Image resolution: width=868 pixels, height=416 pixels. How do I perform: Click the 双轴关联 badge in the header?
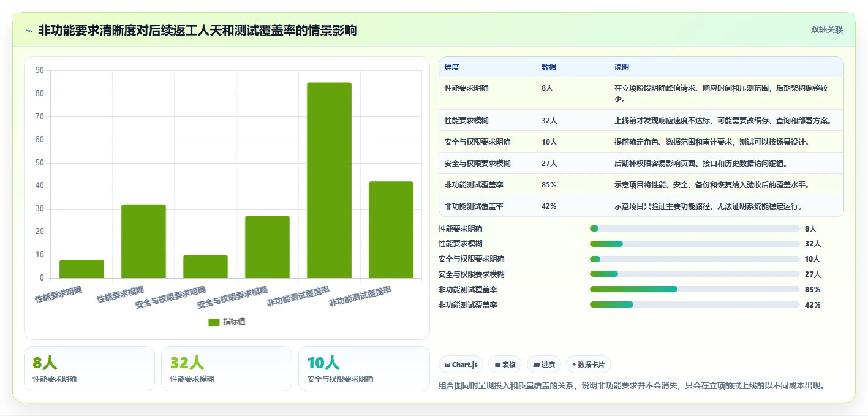tap(827, 29)
